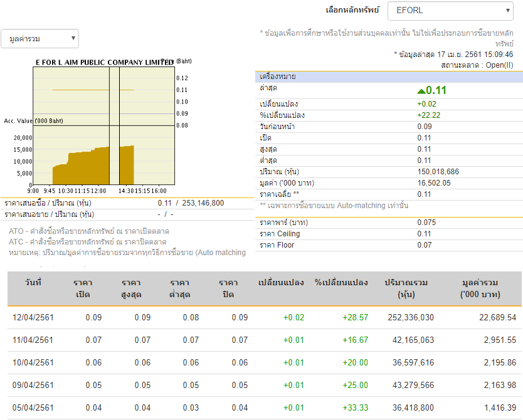The width and height of the screenshot is (523, 420).
Task: Click value cell 2,195.86
Action: coord(500,363)
